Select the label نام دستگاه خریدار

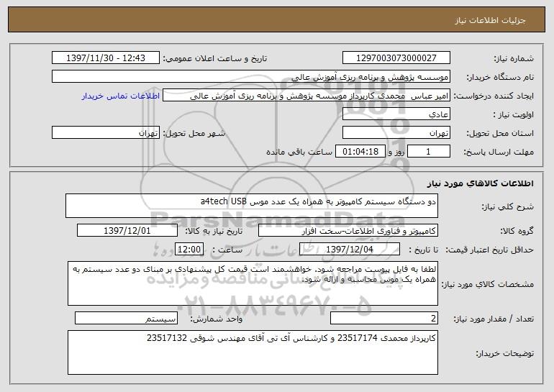pos(500,77)
